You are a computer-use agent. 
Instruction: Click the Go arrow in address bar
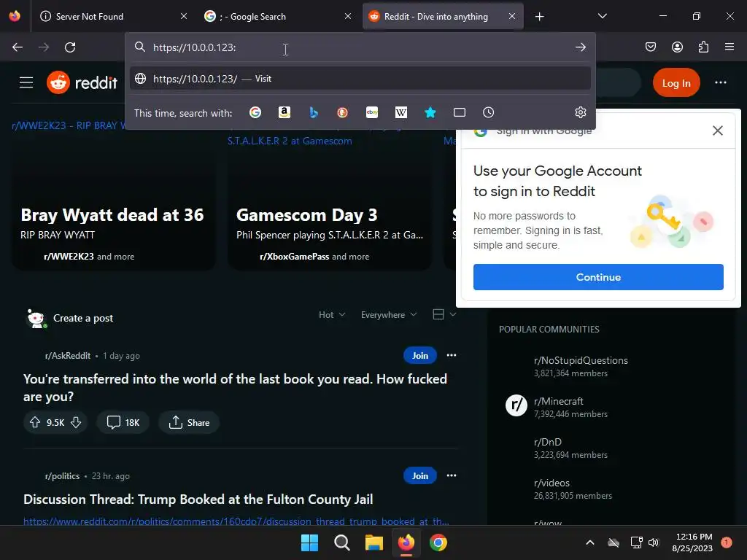pos(580,47)
